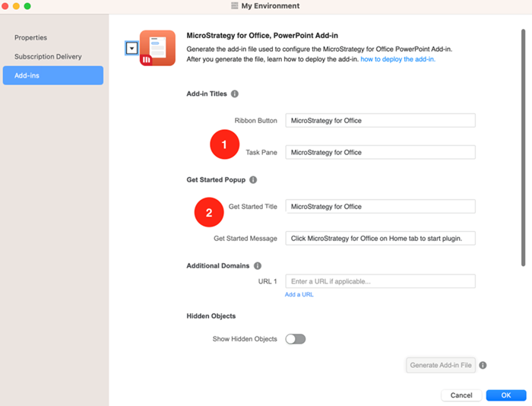532x406 pixels.
Task: Click the Cancel button
Action: [461, 395]
